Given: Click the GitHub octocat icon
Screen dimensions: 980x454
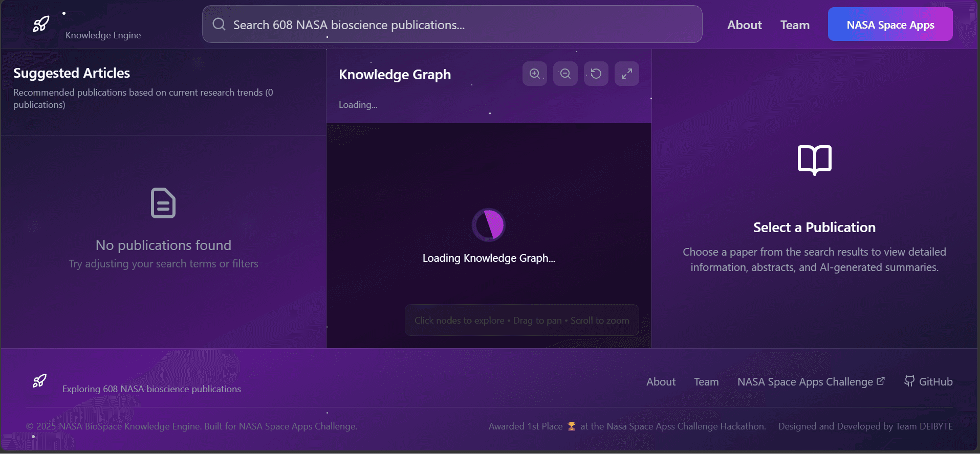Looking at the screenshot, I should pyautogui.click(x=909, y=381).
